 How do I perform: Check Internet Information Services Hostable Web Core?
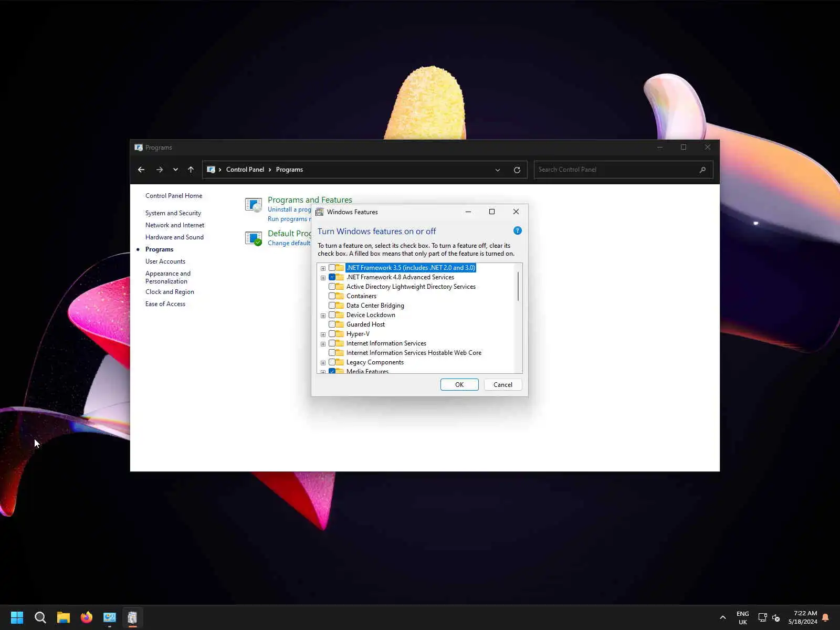[332, 353]
